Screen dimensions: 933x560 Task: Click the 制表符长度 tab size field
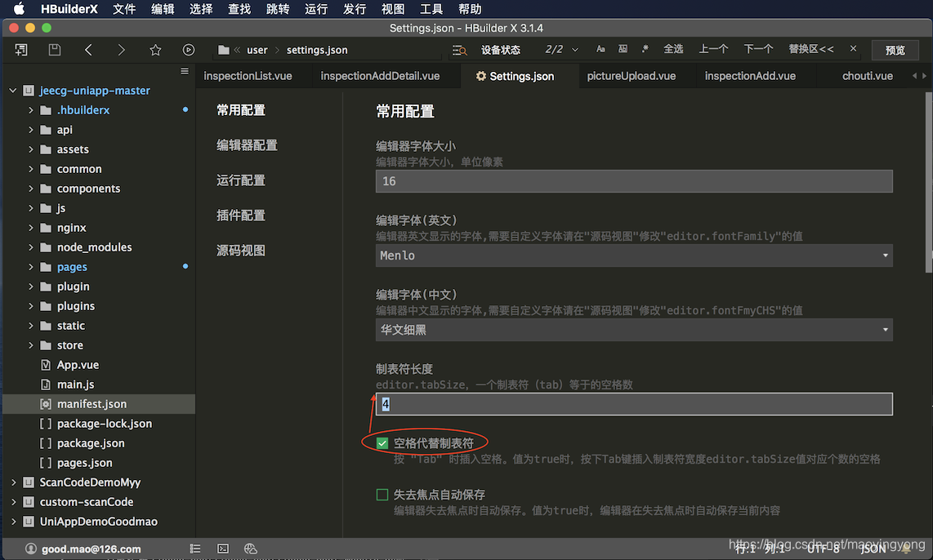(x=634, y=404)
